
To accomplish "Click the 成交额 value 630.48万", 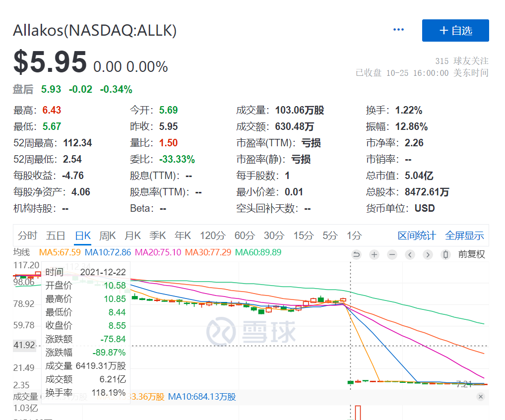I will click(294, 126).
